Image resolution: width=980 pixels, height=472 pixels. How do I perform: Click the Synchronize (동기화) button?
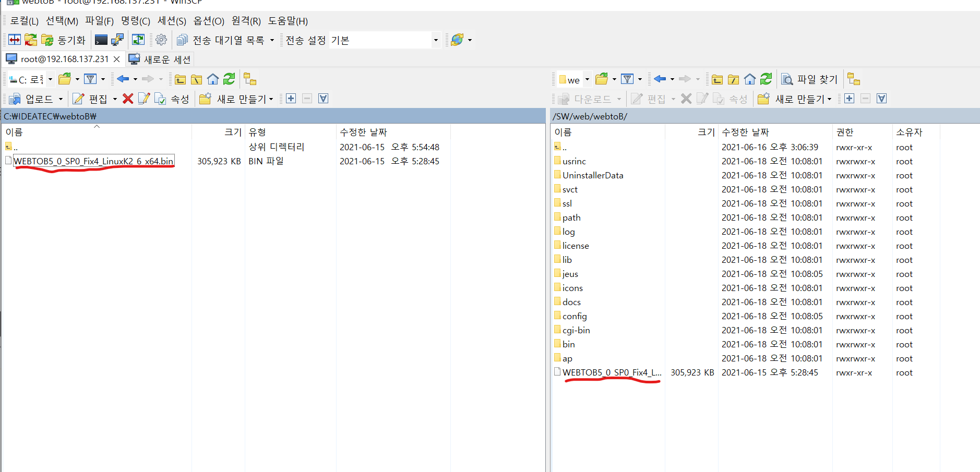pyautogui.click(x=63, y=40)
